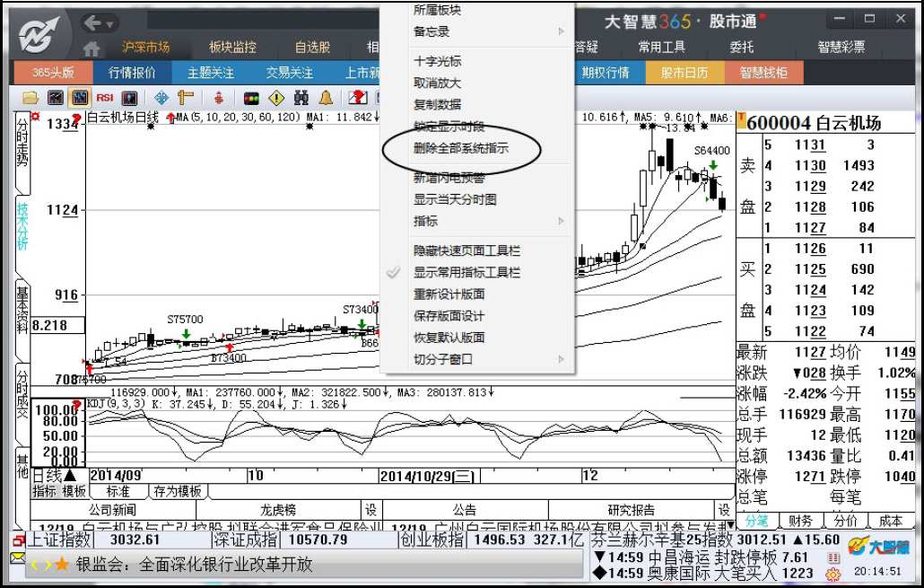Open the yellow folder icon in the toolbar

(x=31, y=97)
